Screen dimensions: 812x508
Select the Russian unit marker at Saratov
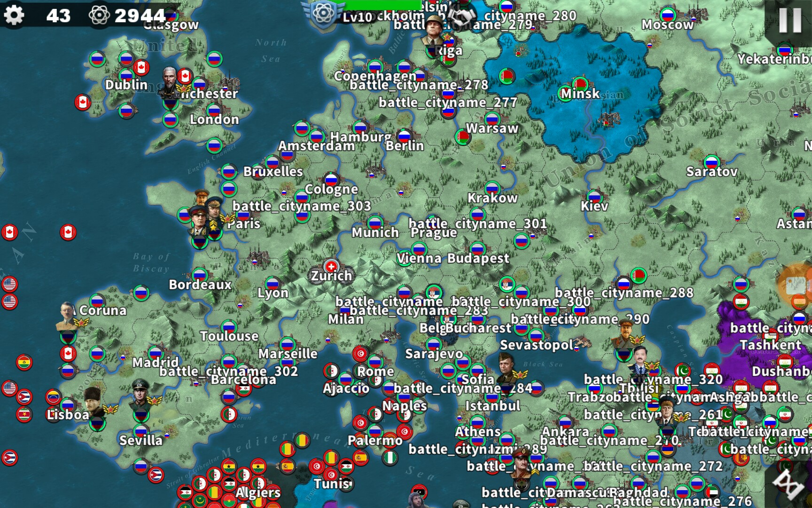click(x=711, y=163)
